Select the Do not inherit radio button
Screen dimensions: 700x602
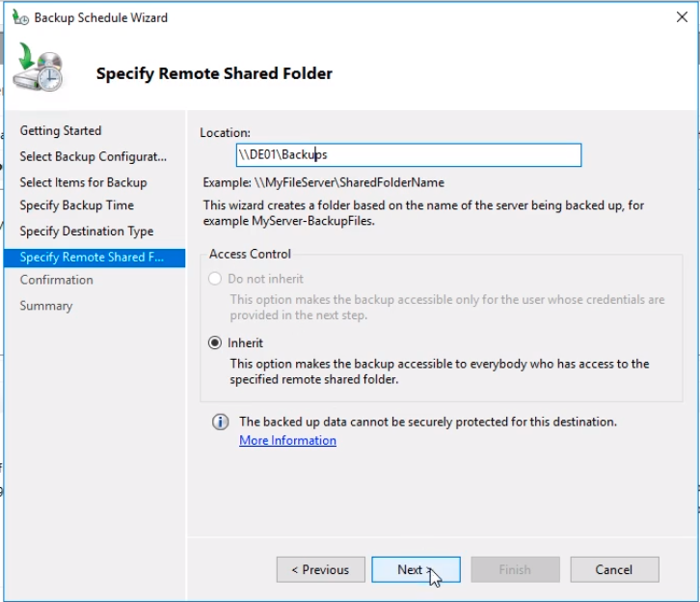coord(215,279)
